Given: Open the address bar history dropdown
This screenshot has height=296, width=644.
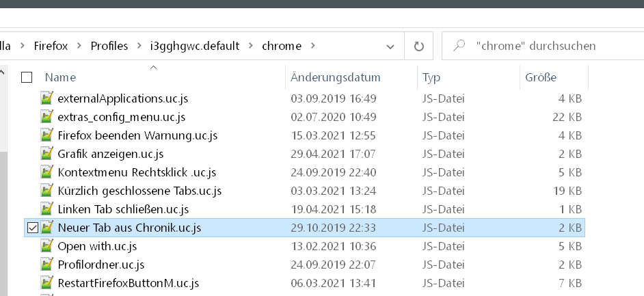Looking at the screenshot, I should [x=390, y=46].
